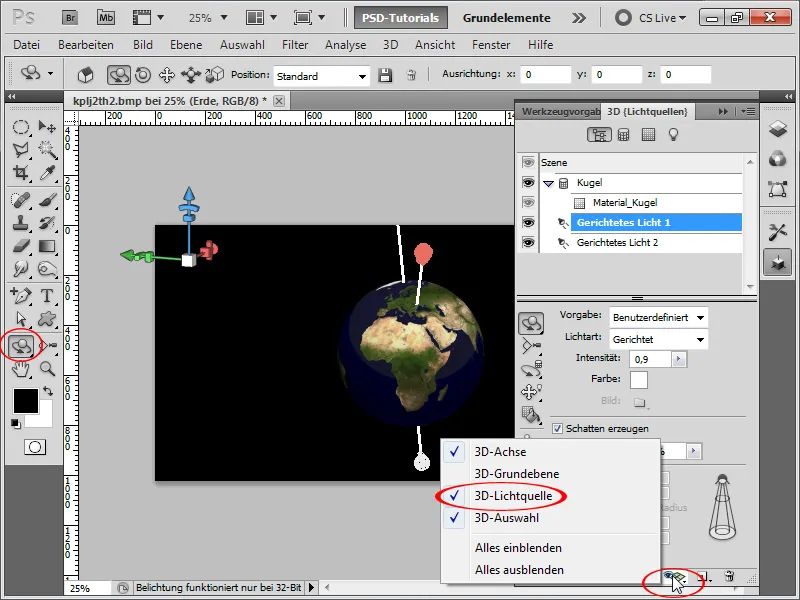
Task: Hide Gerichtetes Licht 2
Action: point(528,242)
